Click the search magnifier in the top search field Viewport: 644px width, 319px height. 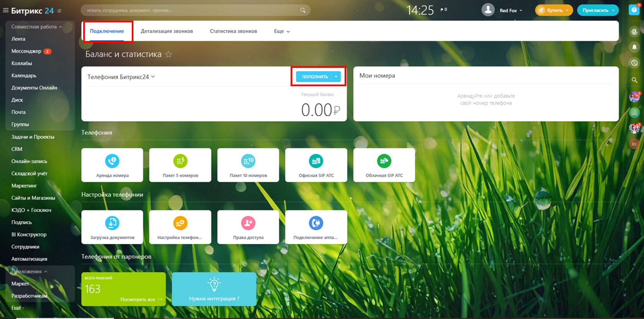(x=303, y=10)
